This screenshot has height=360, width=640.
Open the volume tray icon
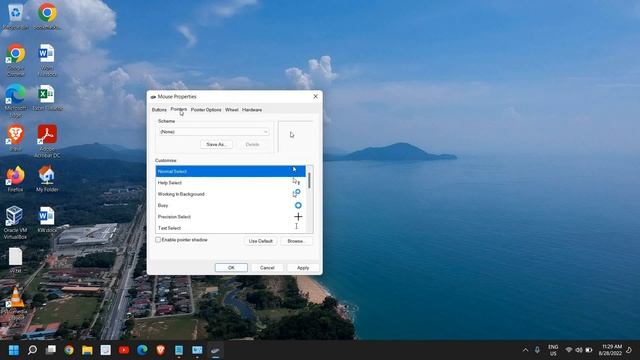[x=579, y=350]
